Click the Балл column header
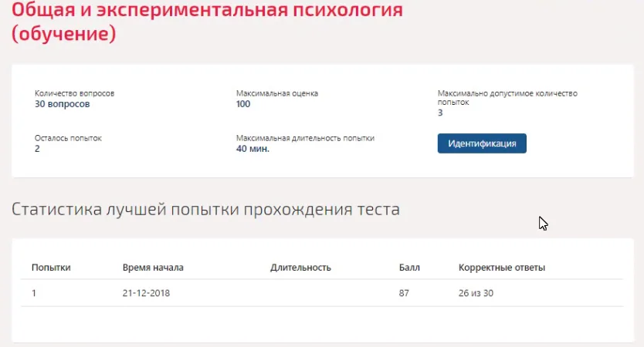 point(409,268)
